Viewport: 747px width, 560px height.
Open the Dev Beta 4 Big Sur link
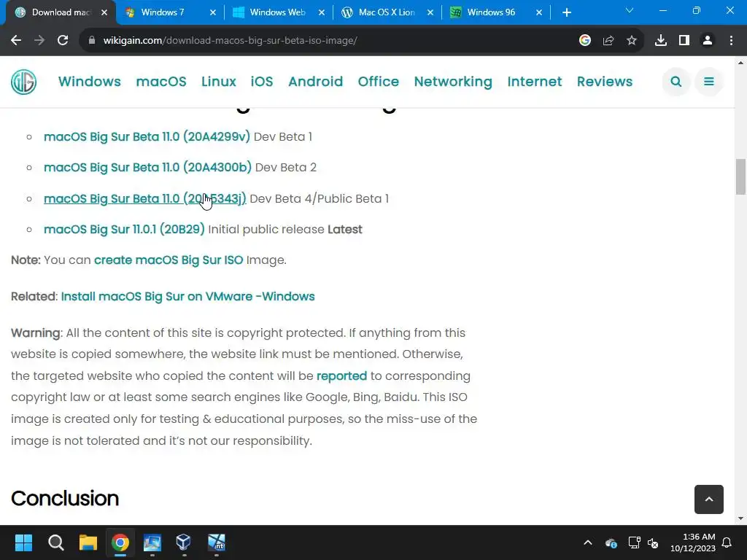pos(145,198)
